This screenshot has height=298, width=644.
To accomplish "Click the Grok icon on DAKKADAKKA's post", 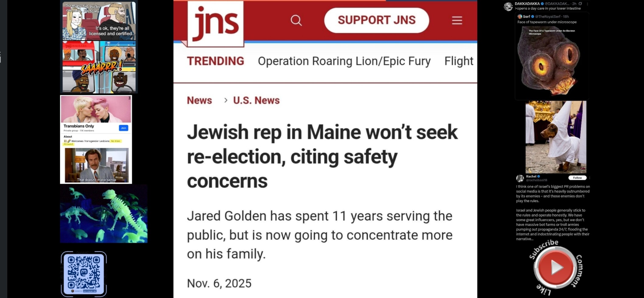I will click(x=580, y=4).
